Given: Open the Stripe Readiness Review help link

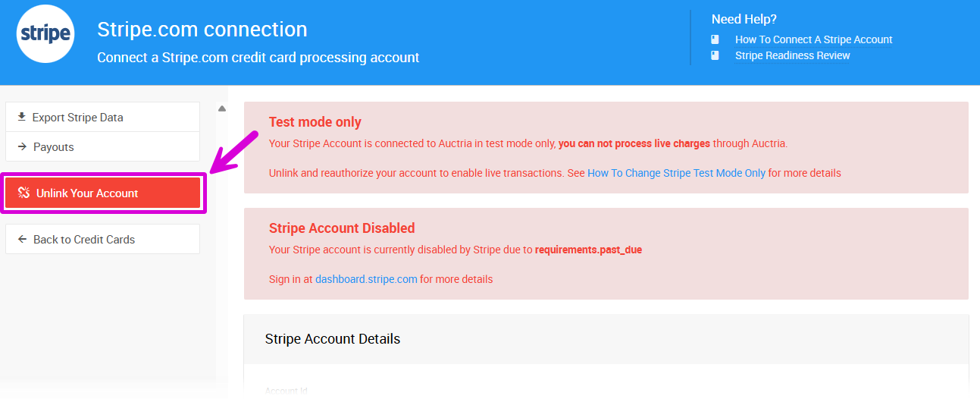Looking at the screenshot, I should [x=792, y=55].
